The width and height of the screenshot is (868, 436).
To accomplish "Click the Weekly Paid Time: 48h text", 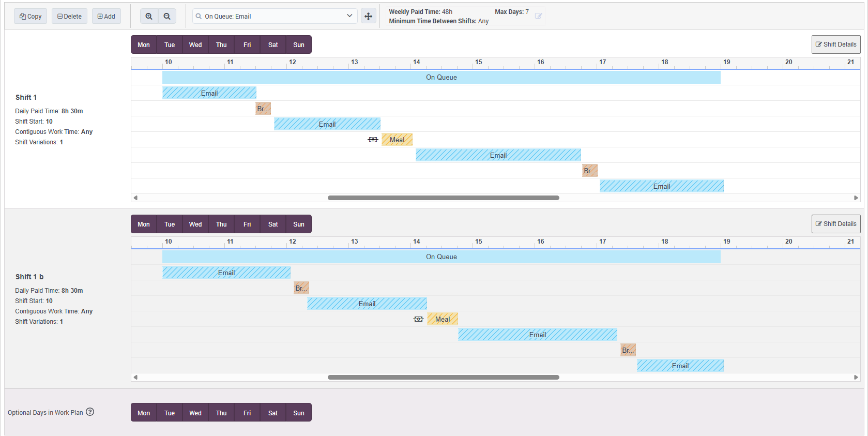I will tap(420, 11).
